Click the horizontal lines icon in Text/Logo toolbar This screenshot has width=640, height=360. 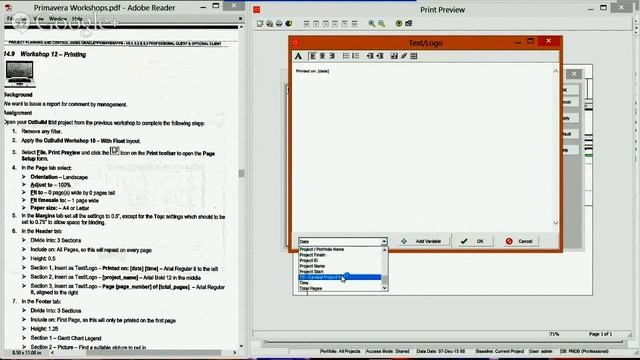(413, 56)
